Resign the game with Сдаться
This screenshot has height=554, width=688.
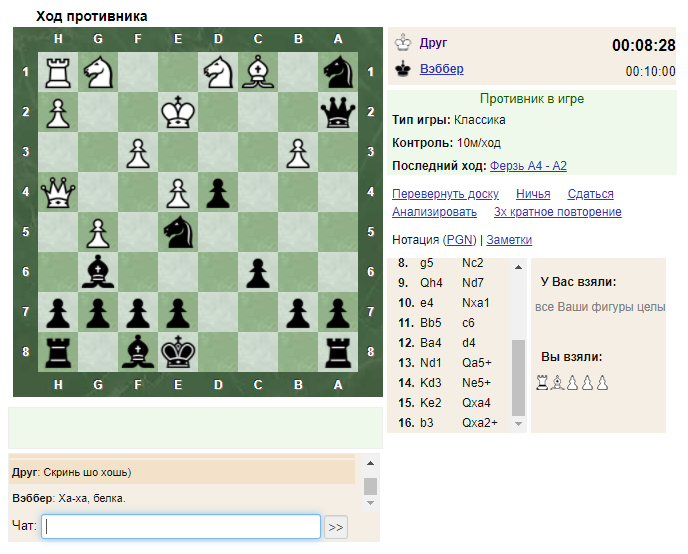(590, 194)
